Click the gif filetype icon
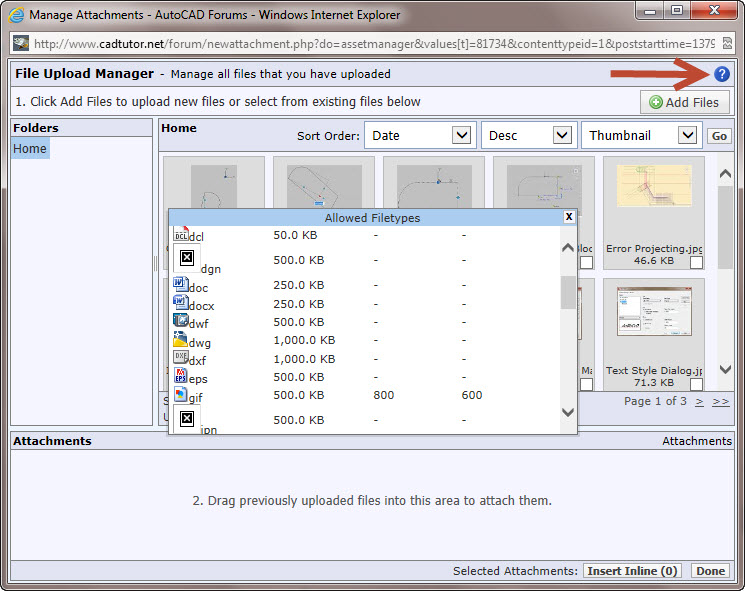The height and width of the screenshot is (591, 745). pos(181,394)
